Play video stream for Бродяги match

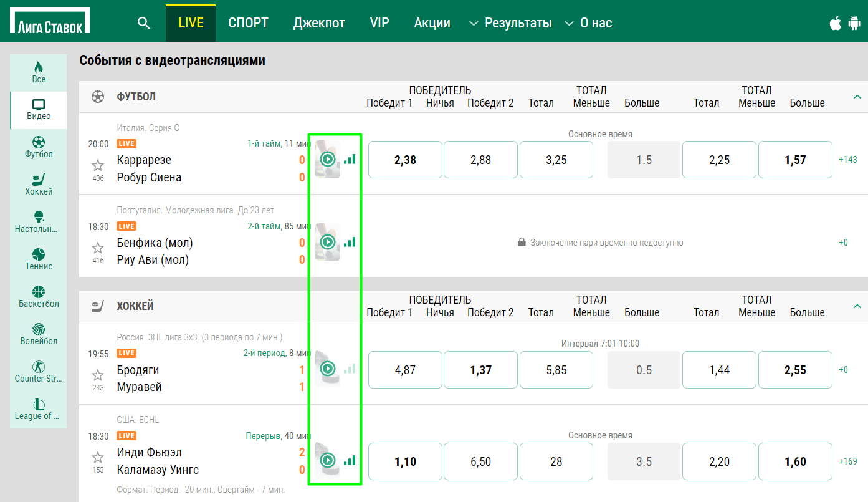328,369
